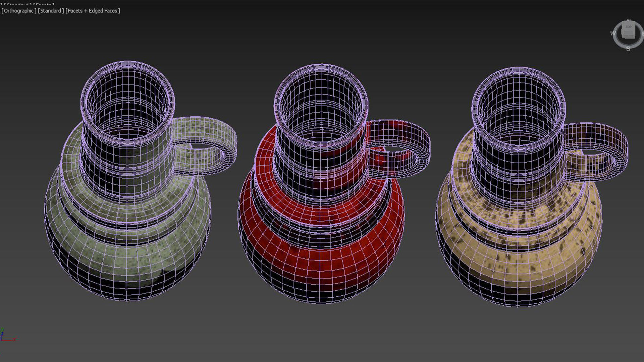Click the S marker on ViewCube compass
Viewport: 644px width, 362px height.
point(628,49)
